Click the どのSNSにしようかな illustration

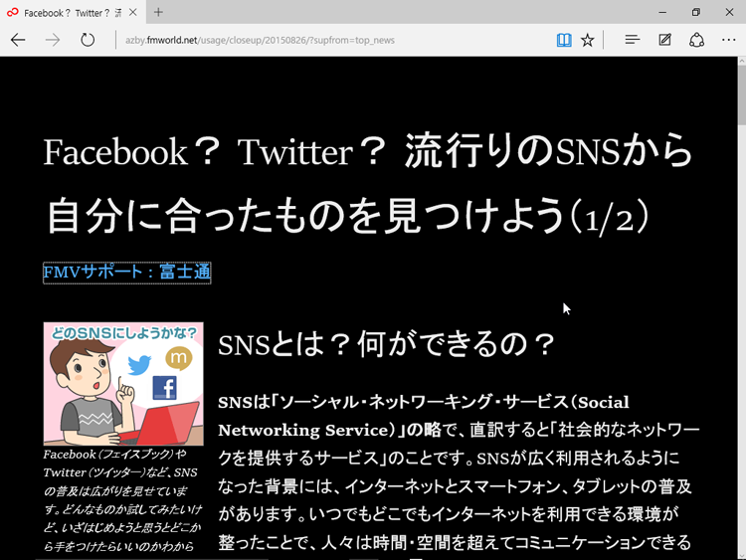pos(123,383)
